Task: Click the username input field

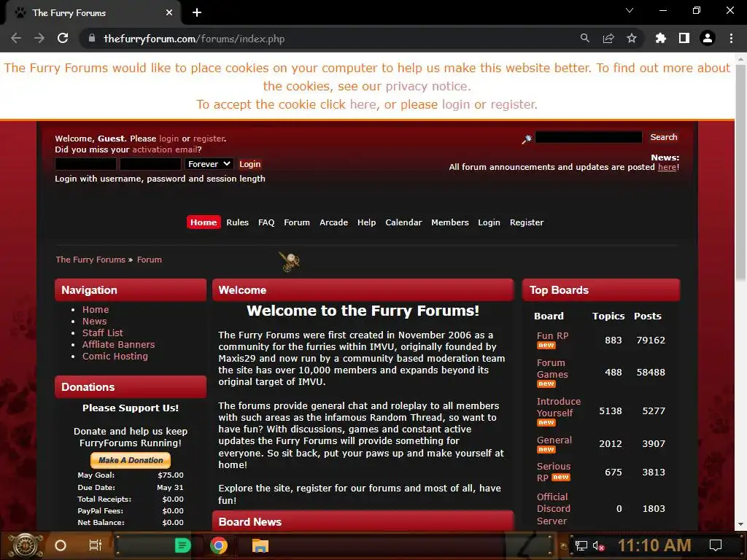Action: pyautogui.click(x=86, y=164)
